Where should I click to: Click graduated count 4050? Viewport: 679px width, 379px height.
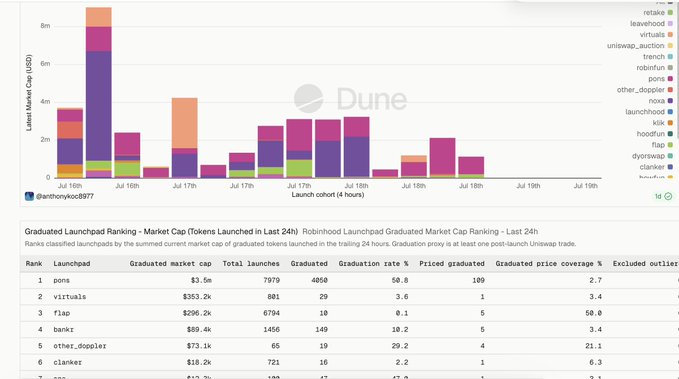click(x=319, y=280)
